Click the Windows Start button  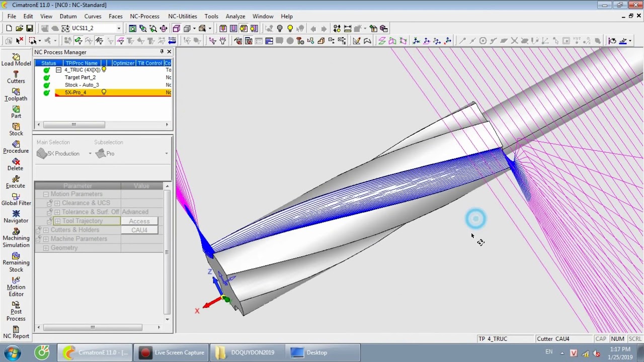coord(12,352)
